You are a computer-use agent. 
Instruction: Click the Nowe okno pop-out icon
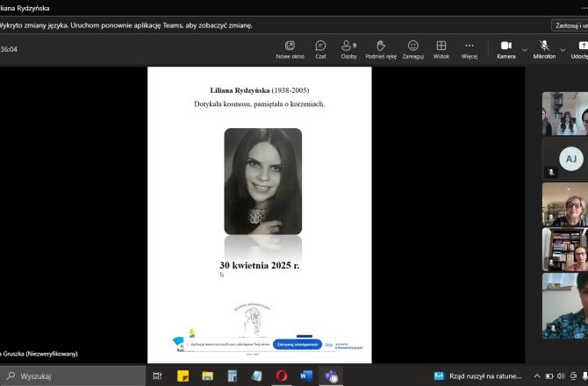[x=290, y=49]
